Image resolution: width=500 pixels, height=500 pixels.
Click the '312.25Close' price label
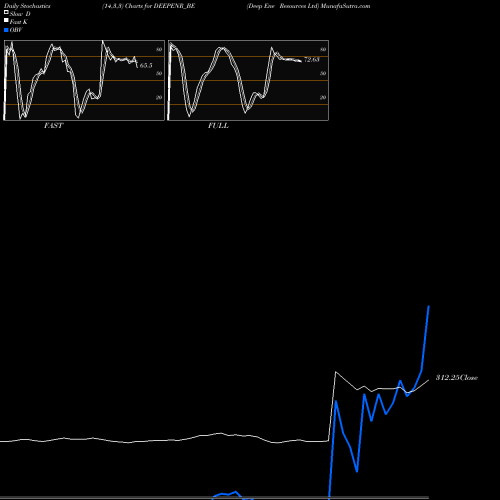click(457, 378)
